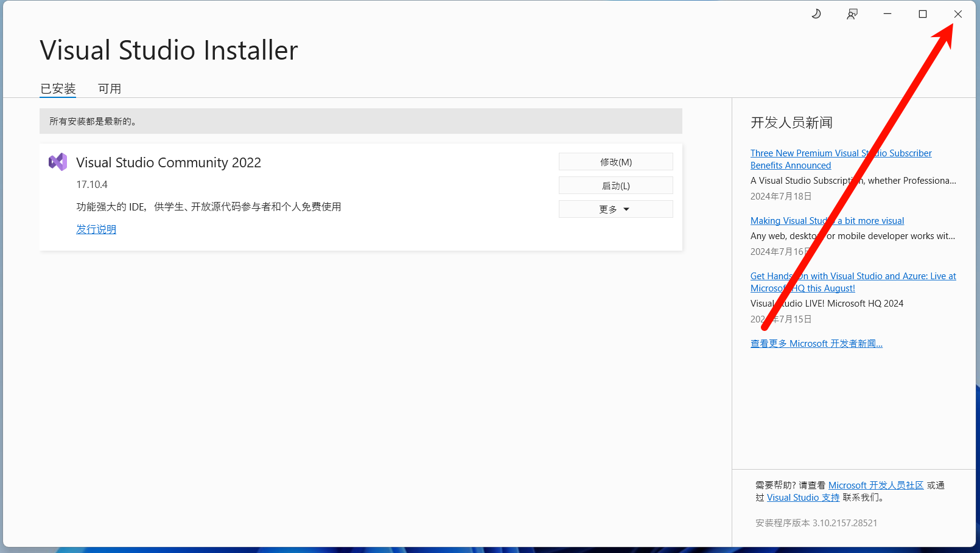Select the Visual Studio Community 2022 title
Image resolution: width=980 pixels, height=553 pixels.
tap(169, 163)
